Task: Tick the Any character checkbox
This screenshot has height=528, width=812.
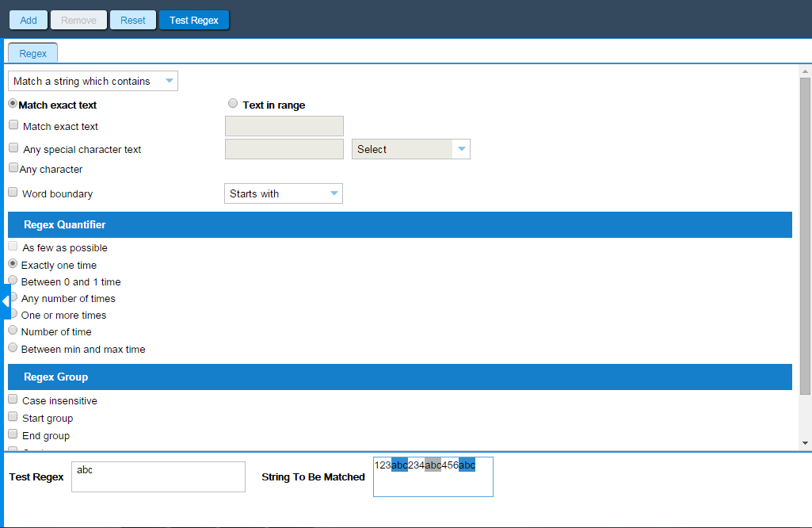Action: point(13,167)
